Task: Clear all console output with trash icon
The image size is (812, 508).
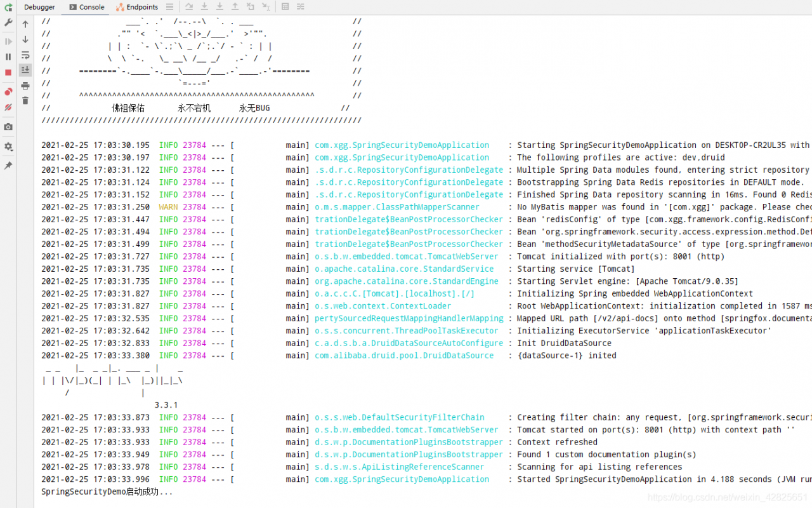Action: (25, 100)
